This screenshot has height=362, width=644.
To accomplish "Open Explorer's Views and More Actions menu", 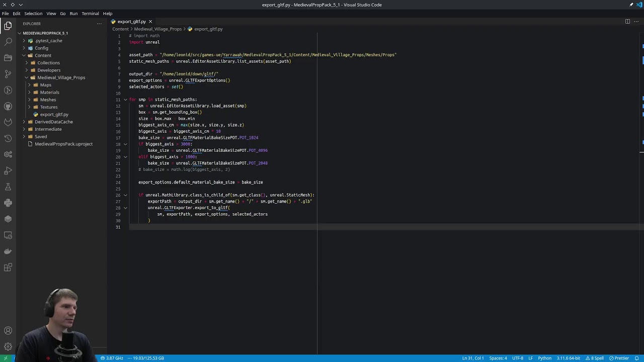I will pyautogui.click(x=99, y=24).
